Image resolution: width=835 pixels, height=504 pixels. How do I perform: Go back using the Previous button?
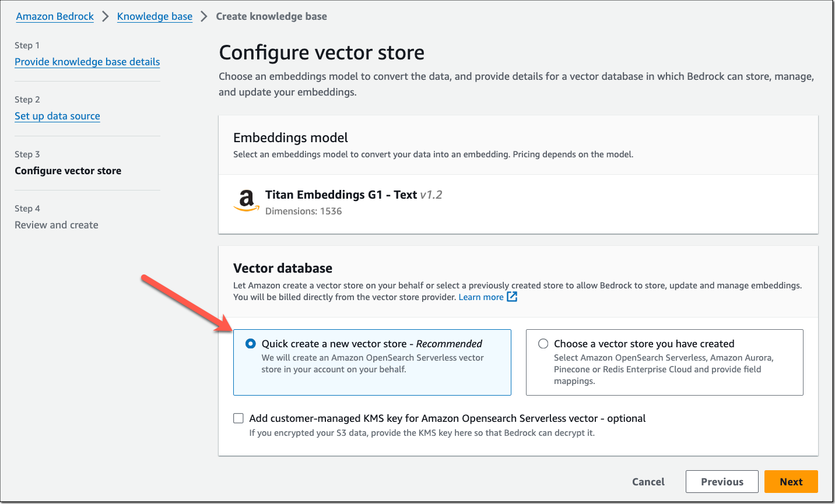point(722,481)
